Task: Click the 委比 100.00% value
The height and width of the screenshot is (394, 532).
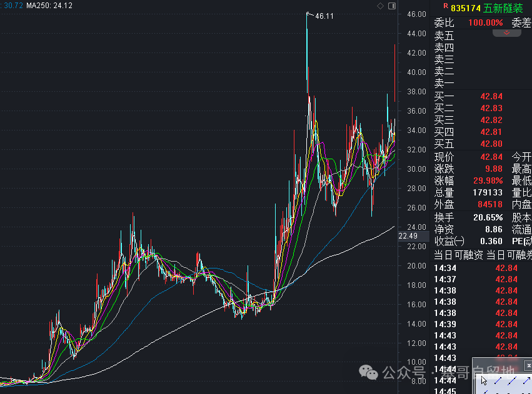Action: pos(486,22)
